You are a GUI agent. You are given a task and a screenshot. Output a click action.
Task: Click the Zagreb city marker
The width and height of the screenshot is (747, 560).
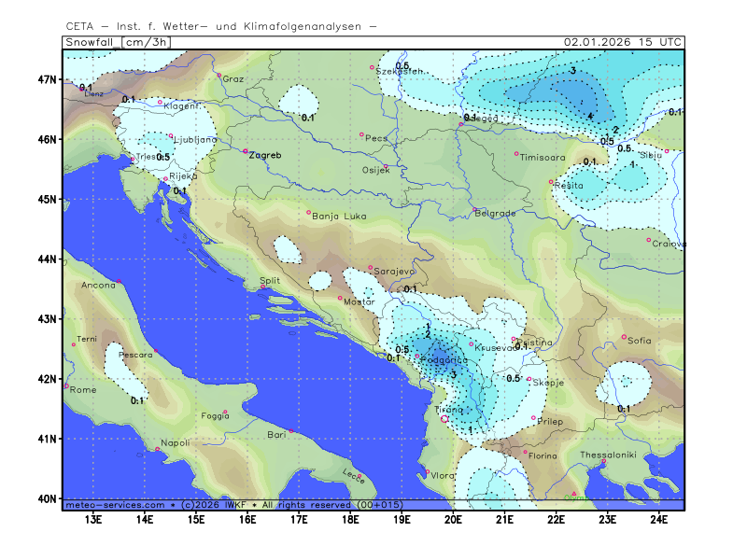[x=246, y=151]
